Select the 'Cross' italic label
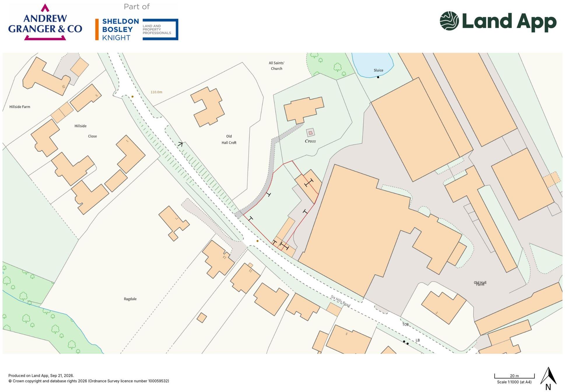This screenshot has width=565, height=392. click(x=310, y=141)
